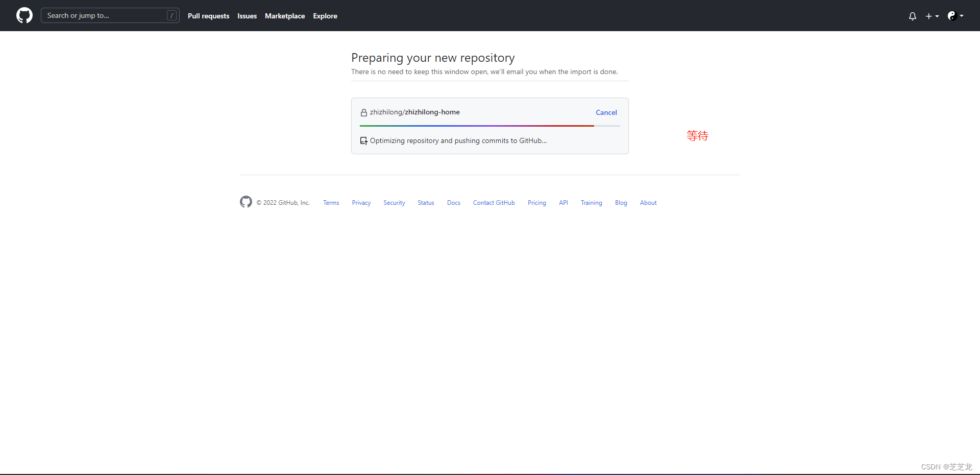
Task: Click the Cancel import link
Action: (606, 112)
